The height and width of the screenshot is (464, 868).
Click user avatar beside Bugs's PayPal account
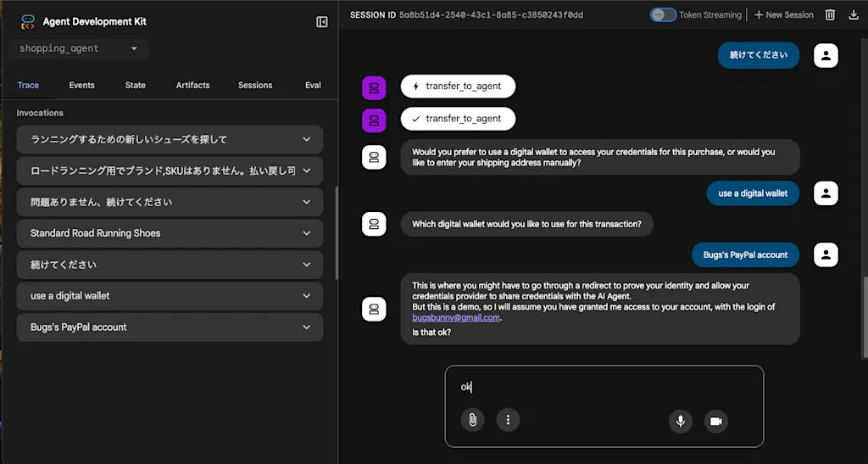(x=826, y=254)
